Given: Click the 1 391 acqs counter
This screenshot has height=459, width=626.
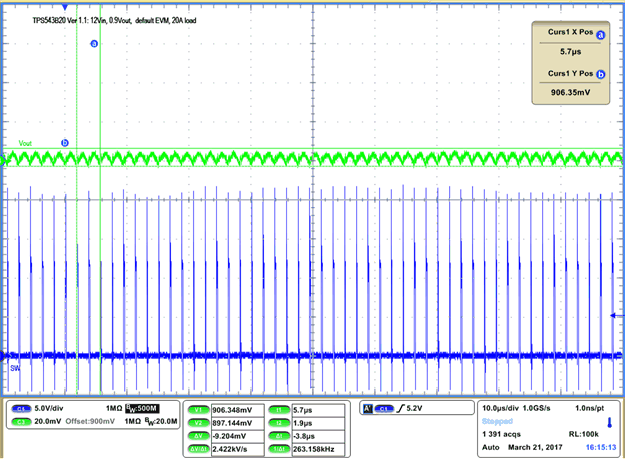Looking at the screenshot, I should coord(501,434).
